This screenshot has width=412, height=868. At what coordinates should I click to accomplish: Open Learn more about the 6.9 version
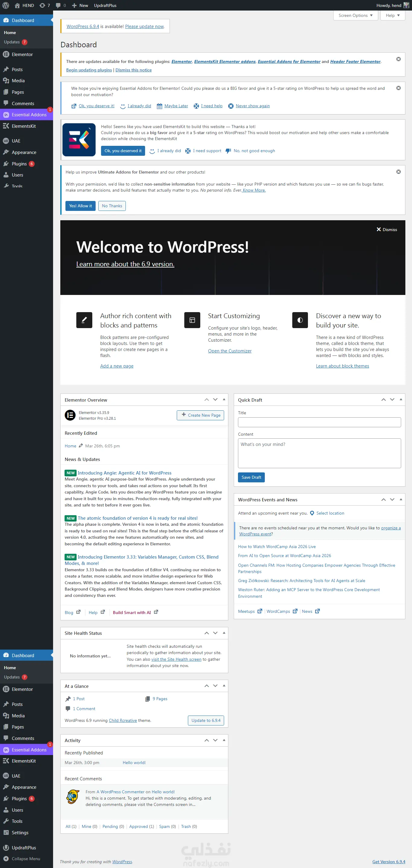125,264
